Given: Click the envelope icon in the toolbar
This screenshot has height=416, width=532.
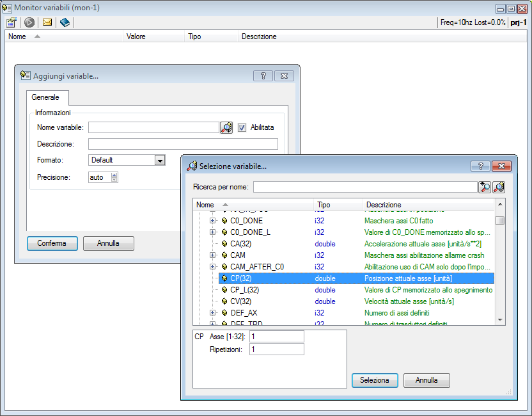Looking at the screenshot, I should [x=47, y=22].
